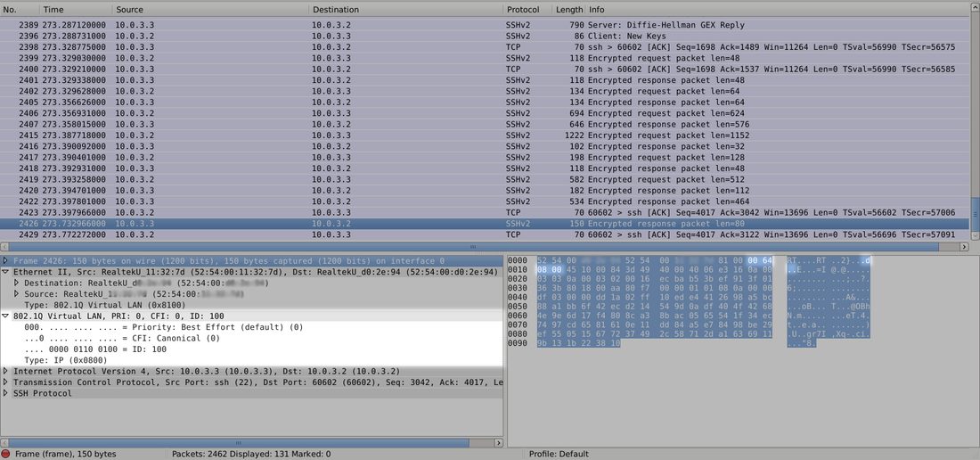This screenshot has width=980, height=460.
Task: Expand the Ethernet Source field
Action: point(17,294)
